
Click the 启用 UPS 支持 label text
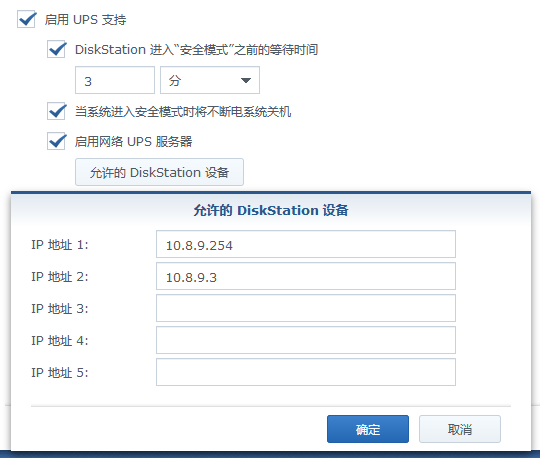coord(85,20)
